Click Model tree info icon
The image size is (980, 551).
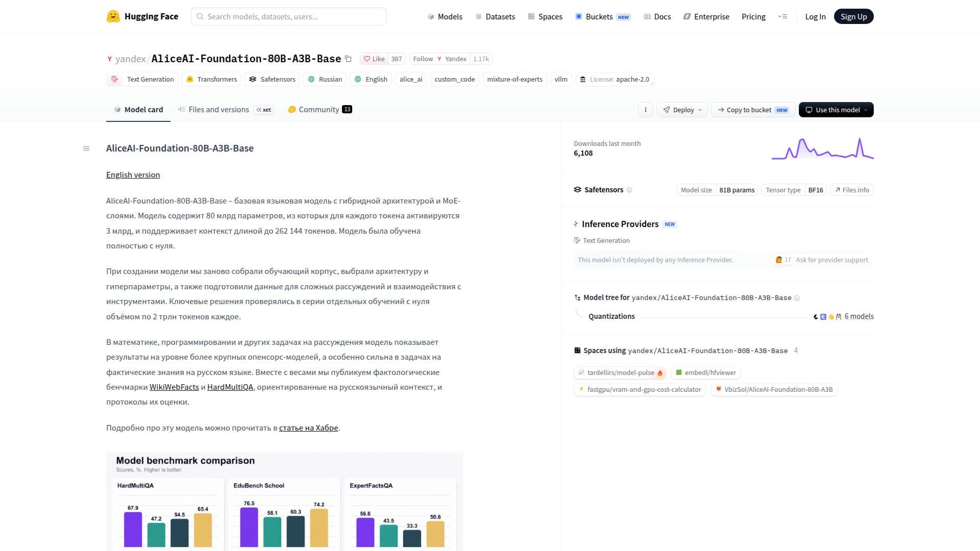point(797,298)
